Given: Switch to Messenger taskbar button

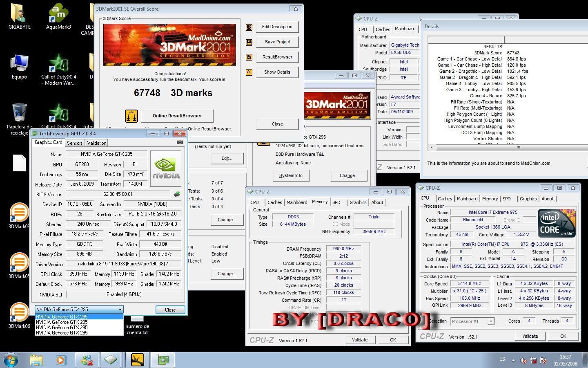Looking at the screenshot, I should click(x=87, y=360).
